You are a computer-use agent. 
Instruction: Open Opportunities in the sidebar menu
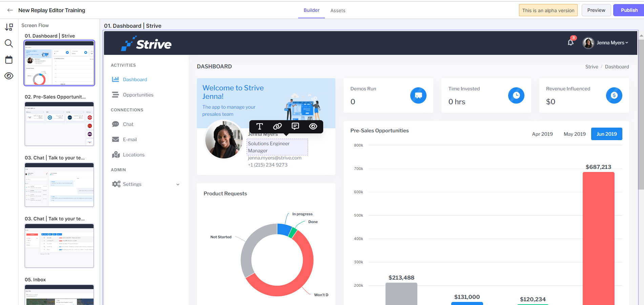pos(138,95)
